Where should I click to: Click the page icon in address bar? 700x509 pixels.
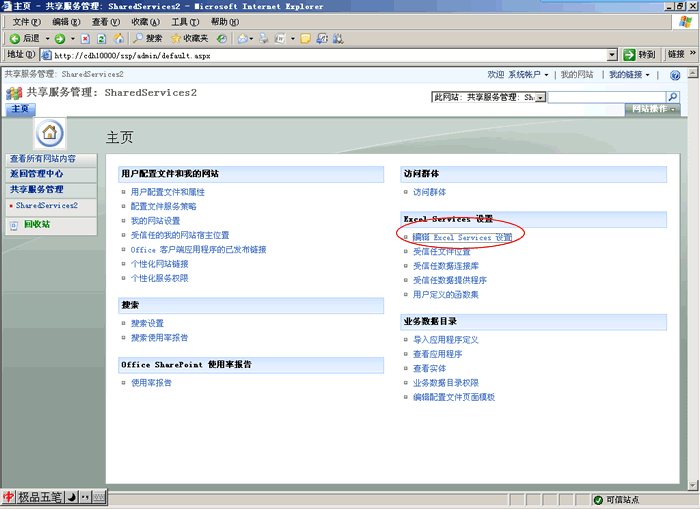46,55
